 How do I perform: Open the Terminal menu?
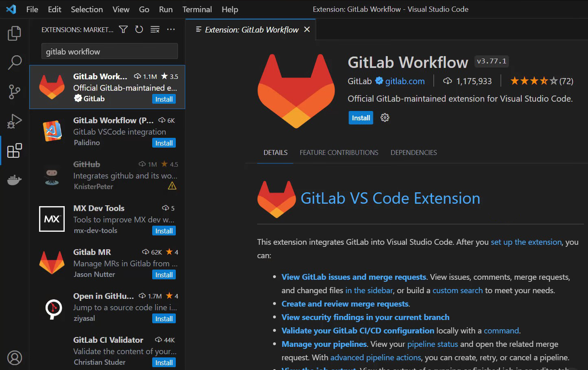tap(197, 9)
